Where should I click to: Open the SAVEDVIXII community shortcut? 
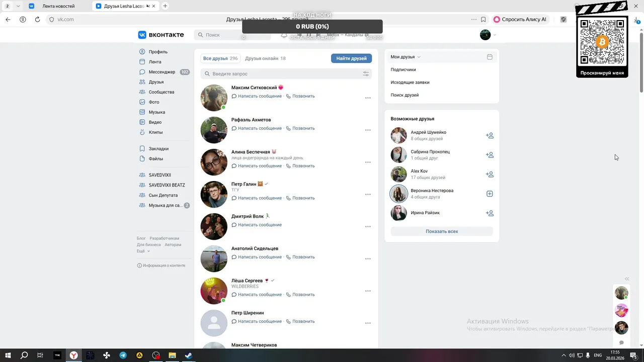(159, 175)
